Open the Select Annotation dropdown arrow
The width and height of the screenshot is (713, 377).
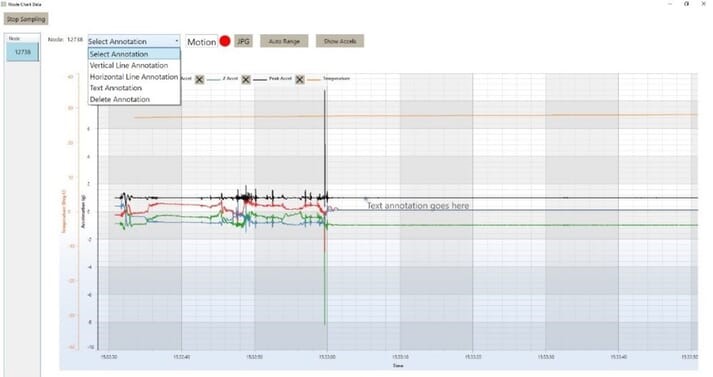(x=176, y=41)
